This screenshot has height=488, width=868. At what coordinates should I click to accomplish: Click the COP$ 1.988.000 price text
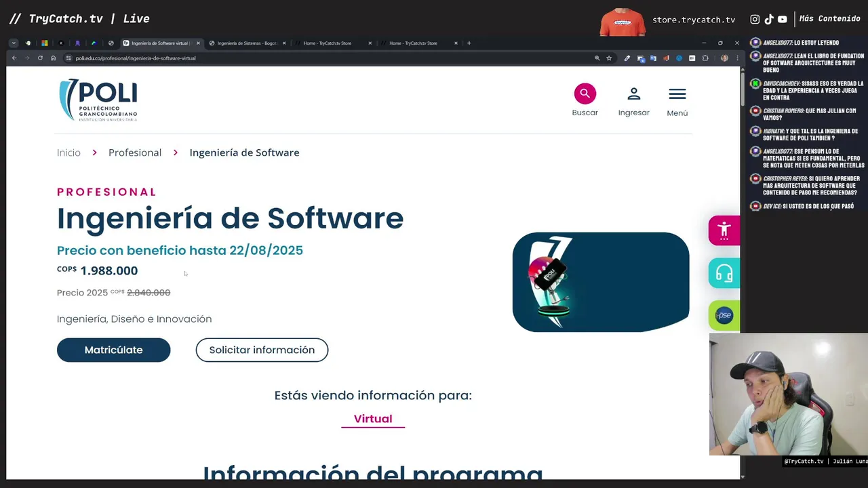tap(98, 270)
